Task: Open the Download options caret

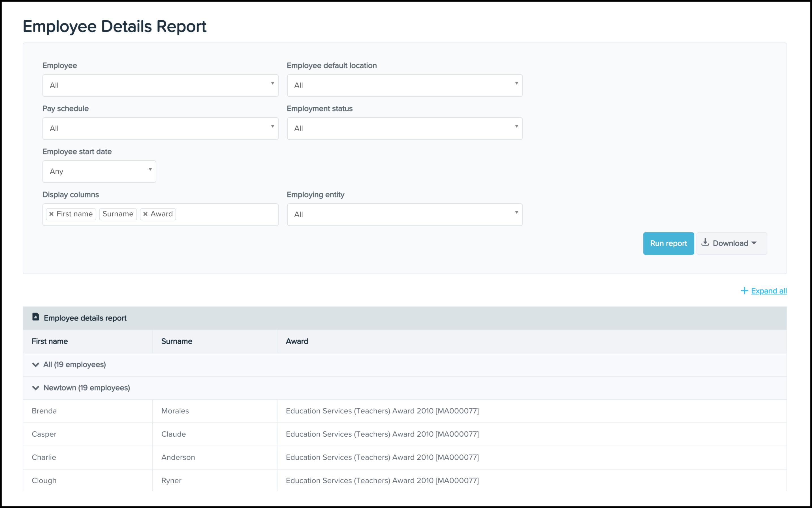Action: point(754,243)
